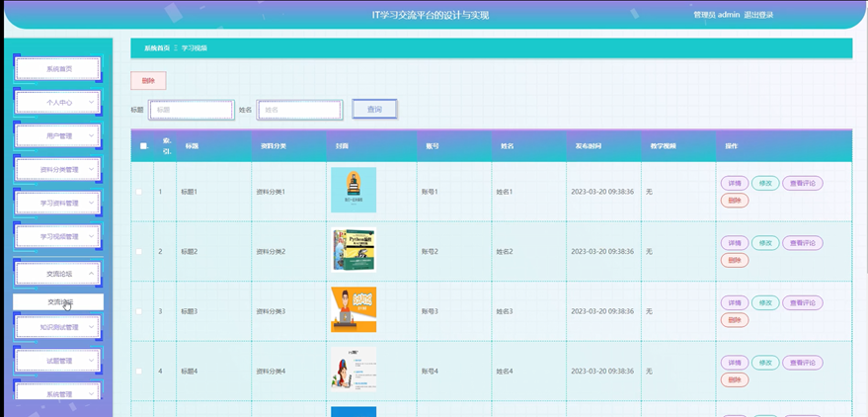Viewport: 868px width, 417px height.
Task: Click 查看评论 for row 标题3
Action: 803,302
